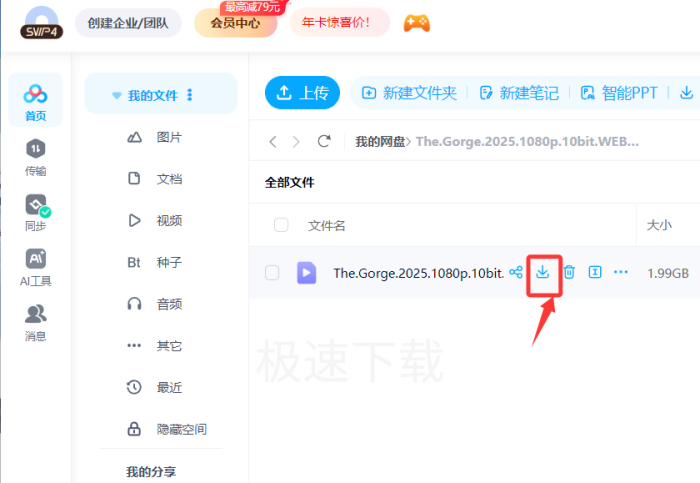Screen dimensions: 700x483
Task: Go back with the left navigation chevron
Action: pyautogui.click(x=273, y=142)
